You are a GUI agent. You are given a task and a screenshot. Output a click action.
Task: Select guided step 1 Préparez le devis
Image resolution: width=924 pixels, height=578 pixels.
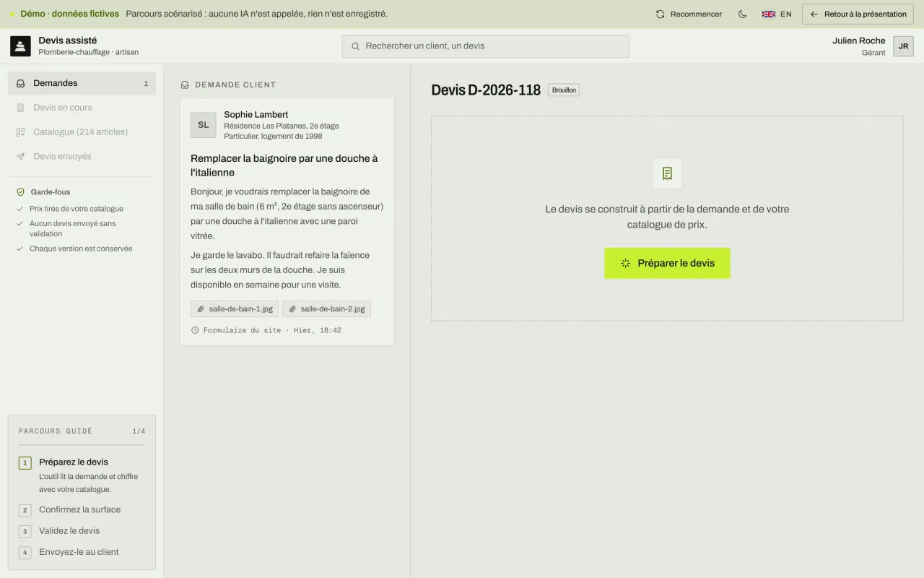(x=82, y=475)
